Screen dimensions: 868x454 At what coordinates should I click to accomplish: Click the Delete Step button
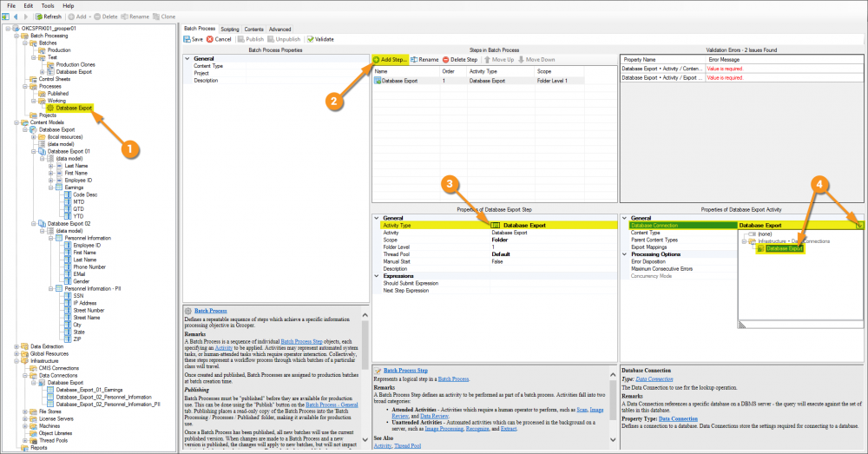click(x=460, y=59)
